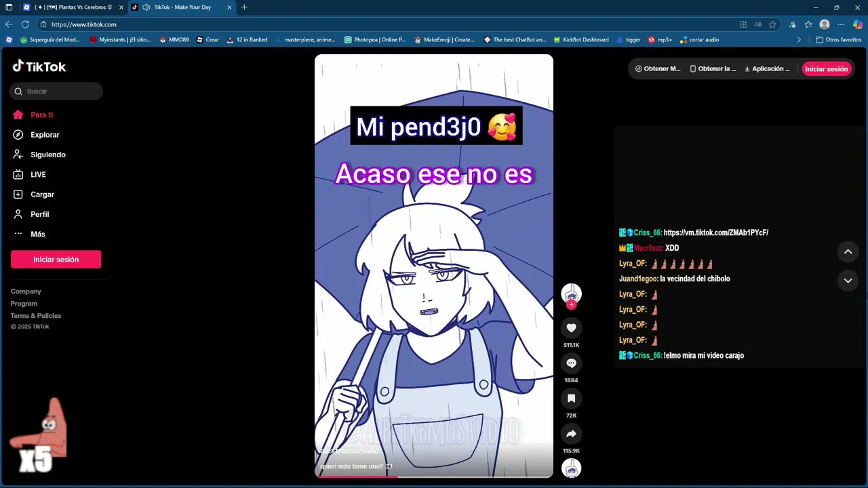Open the masterpiece, anime... bookmark
868x488 pixels.
tap(305, 40)
